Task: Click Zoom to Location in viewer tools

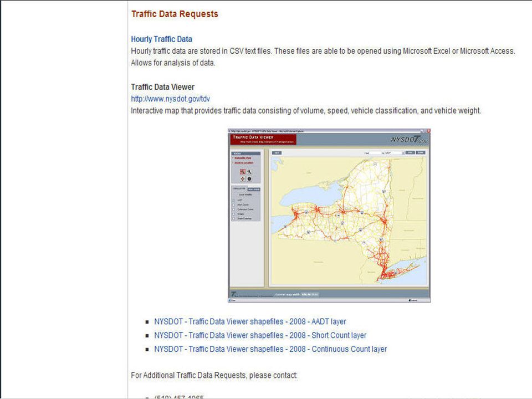Action: [244, 163]
